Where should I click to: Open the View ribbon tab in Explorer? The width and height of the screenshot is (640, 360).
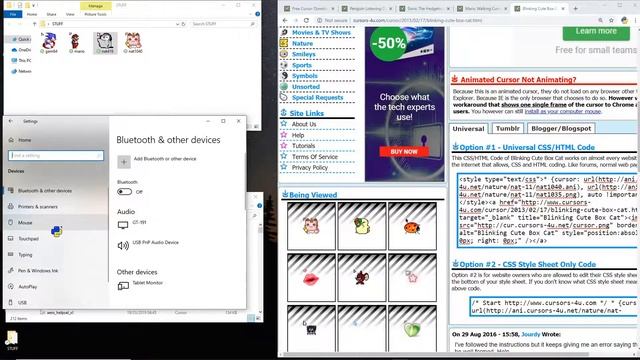click(70, 14)
